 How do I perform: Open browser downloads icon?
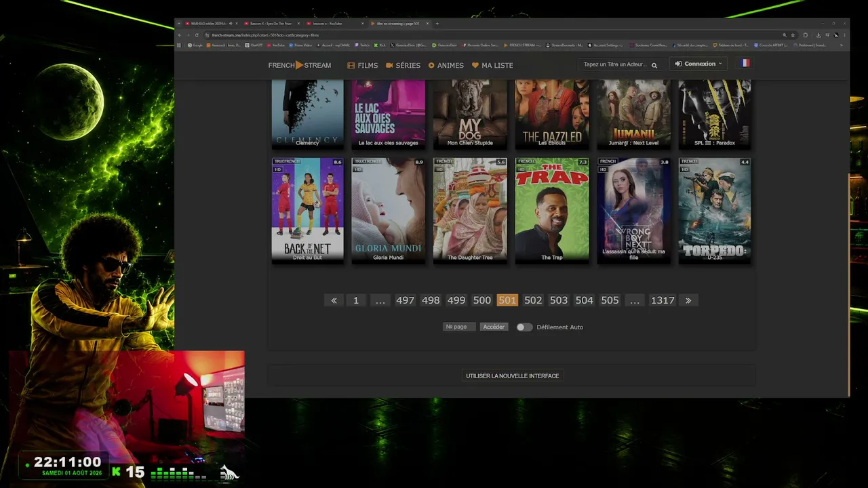(x=818, y=35)
